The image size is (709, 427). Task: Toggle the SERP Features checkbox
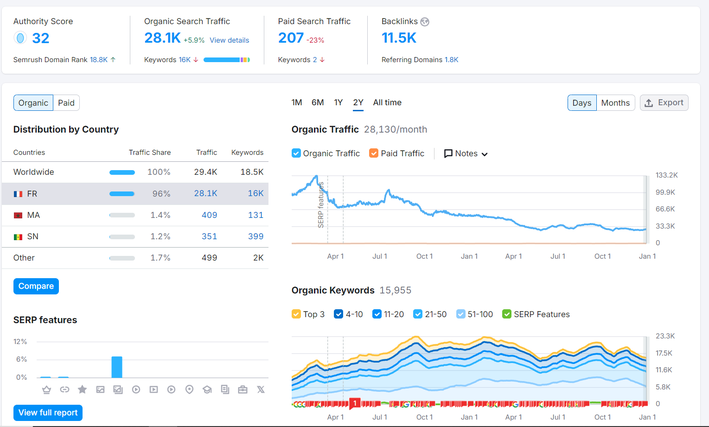click(507, 314)
